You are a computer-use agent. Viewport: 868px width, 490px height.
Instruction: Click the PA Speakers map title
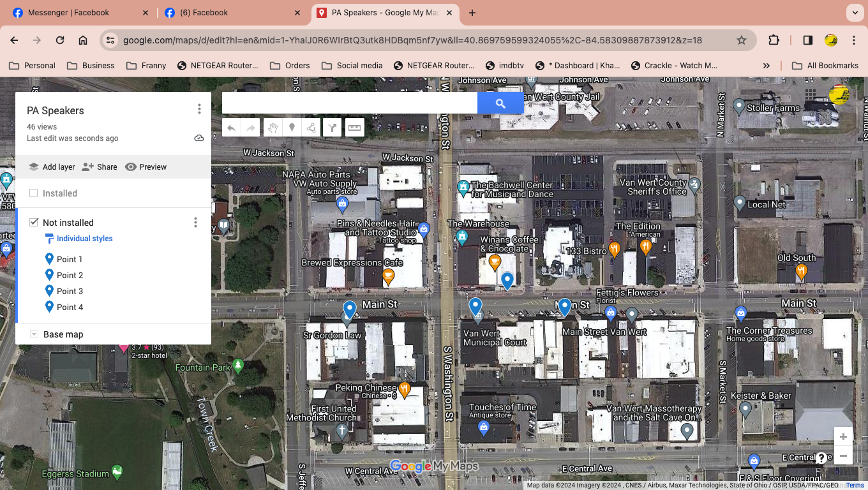pos(56,110)
